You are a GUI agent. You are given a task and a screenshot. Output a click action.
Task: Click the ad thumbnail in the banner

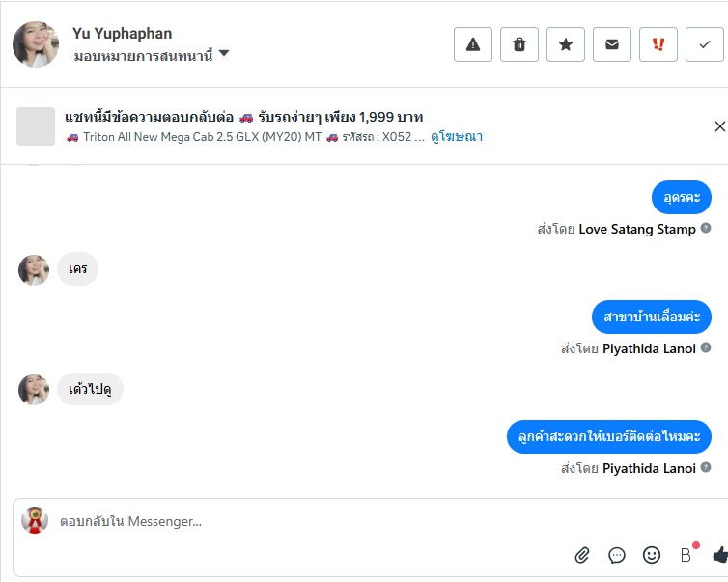click(36, 126)
